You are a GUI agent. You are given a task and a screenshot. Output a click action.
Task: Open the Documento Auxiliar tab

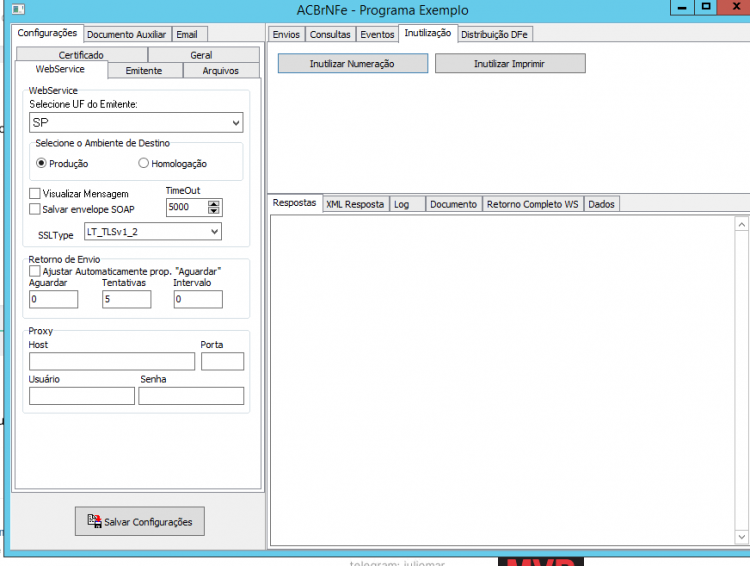(126, 34)
